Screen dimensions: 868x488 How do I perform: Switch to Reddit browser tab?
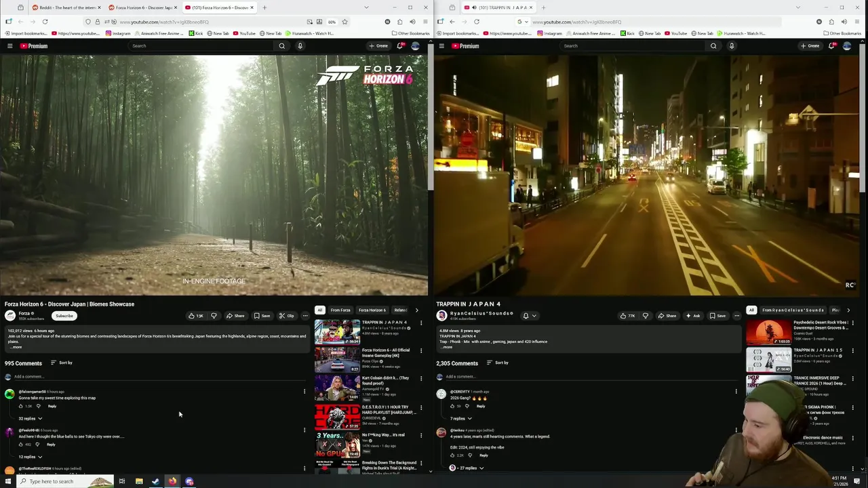[x=65, y=7]
